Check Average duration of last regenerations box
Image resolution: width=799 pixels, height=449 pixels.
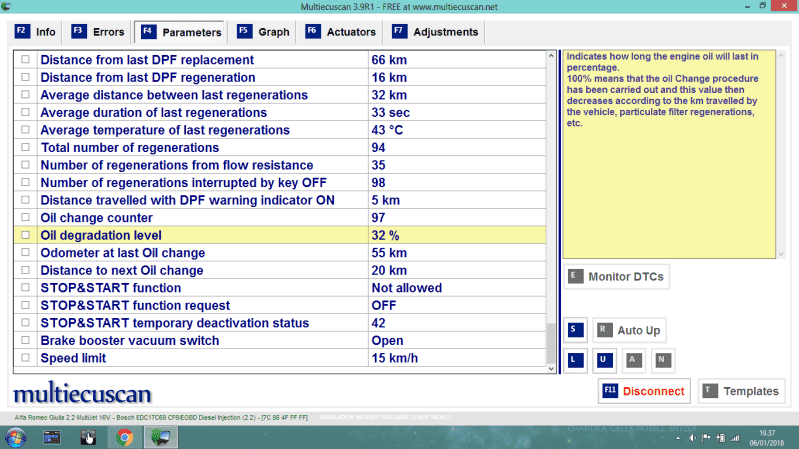[x=25, y=112]
